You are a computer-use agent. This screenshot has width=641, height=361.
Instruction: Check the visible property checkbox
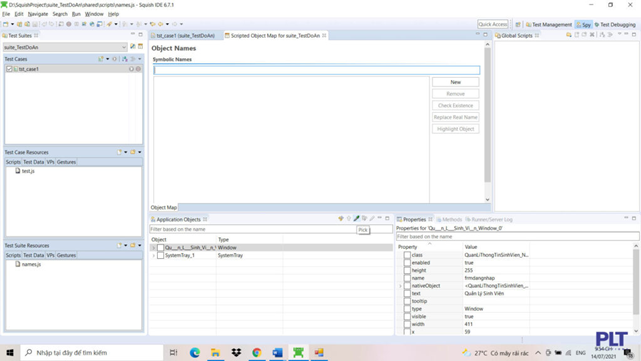pos(407,316)
